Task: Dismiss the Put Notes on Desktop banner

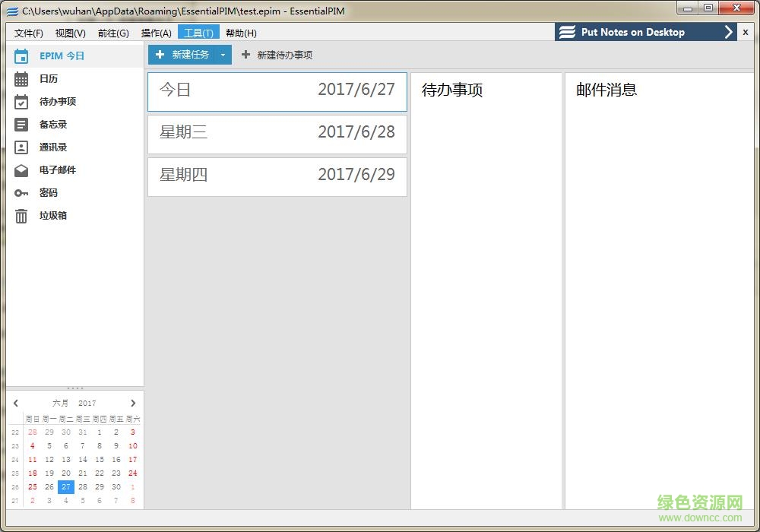Action: tap(746, 32)
